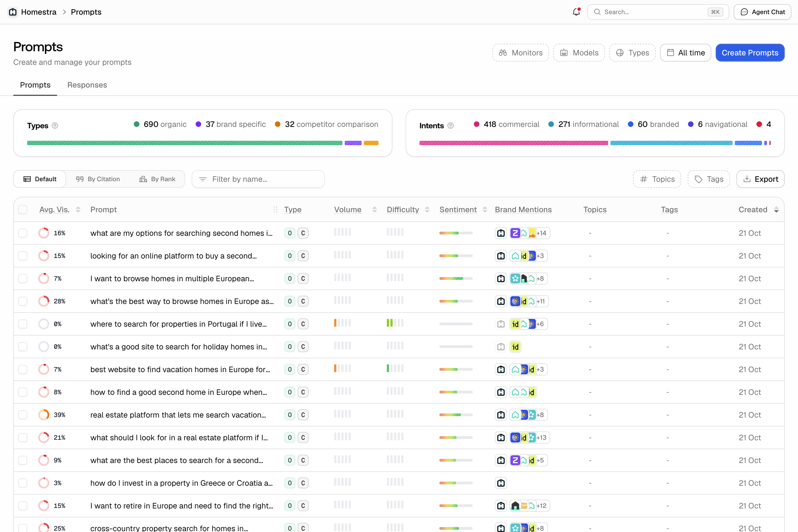The height and width of the screenshot is (532, 798).
Task: Click the pink commercial segment of Intents bar
Action: coord(514,143)
